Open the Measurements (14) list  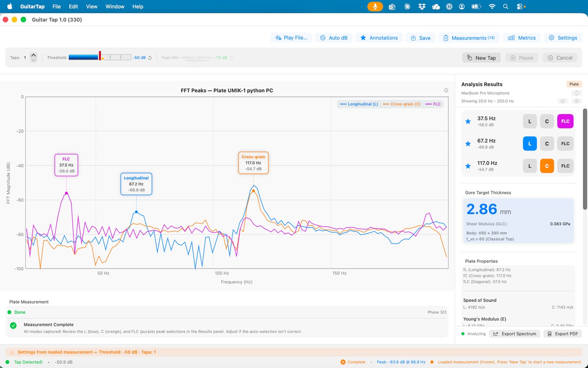click(469, 38)
